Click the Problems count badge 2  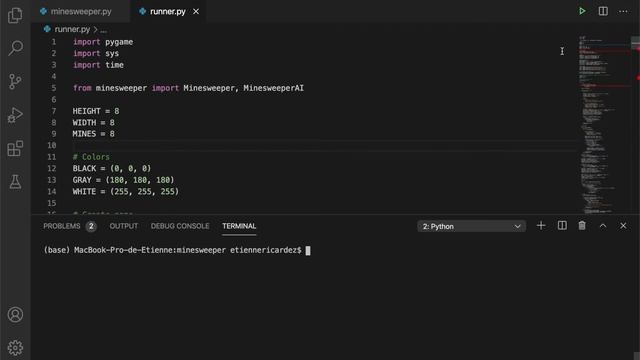[x=91, y=226]
